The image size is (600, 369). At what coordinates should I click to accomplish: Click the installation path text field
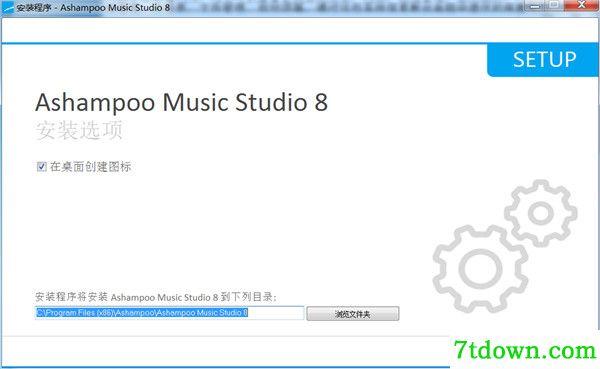point(170,313)
